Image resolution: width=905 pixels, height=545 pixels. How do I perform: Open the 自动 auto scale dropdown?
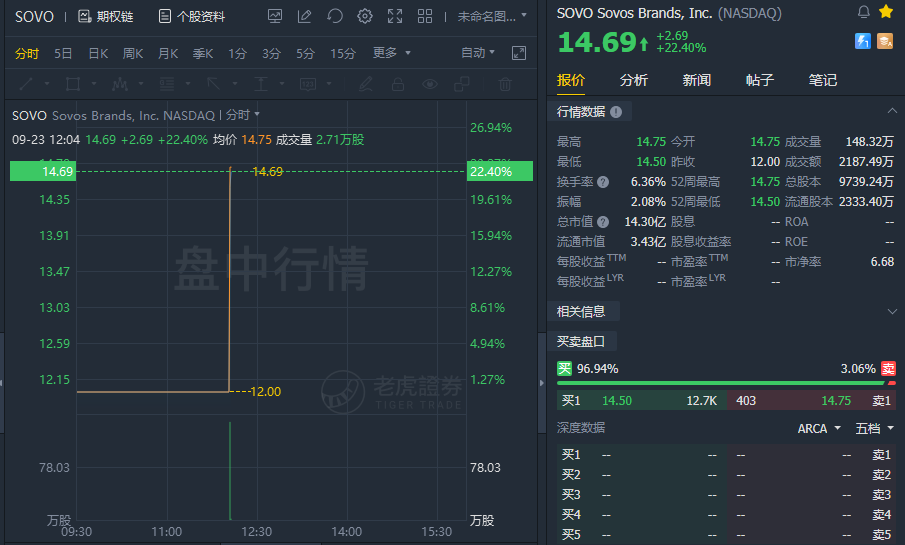(478, 53)
